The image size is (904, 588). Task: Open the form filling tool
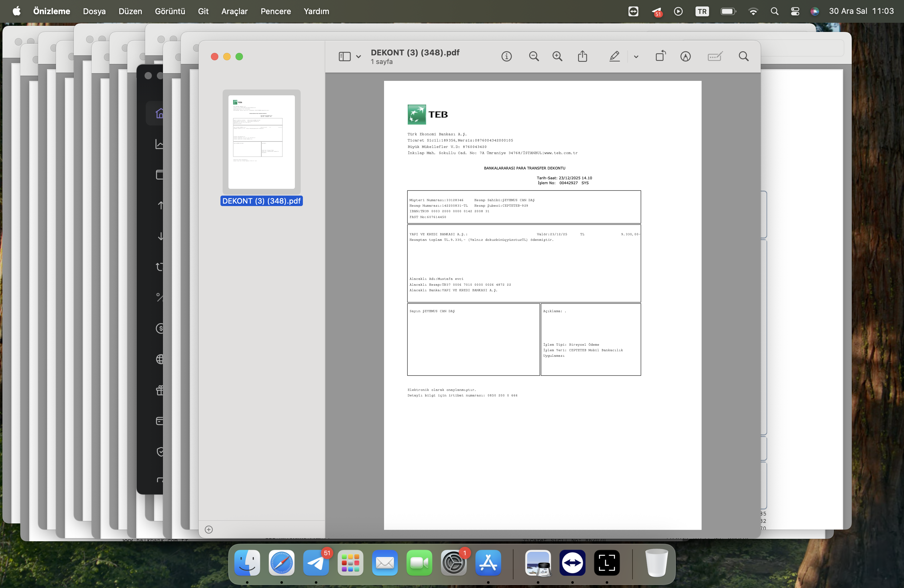715,57
